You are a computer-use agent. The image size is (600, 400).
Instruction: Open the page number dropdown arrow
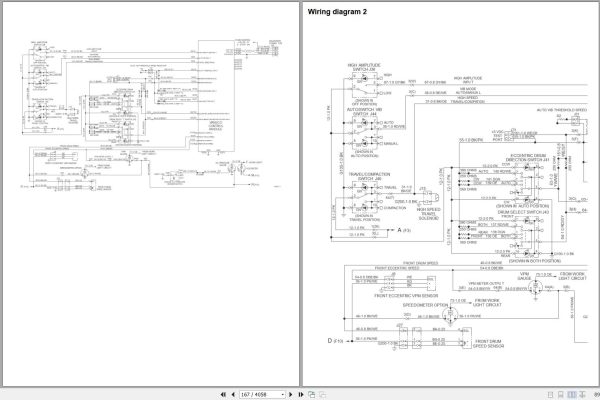[282, 395]
